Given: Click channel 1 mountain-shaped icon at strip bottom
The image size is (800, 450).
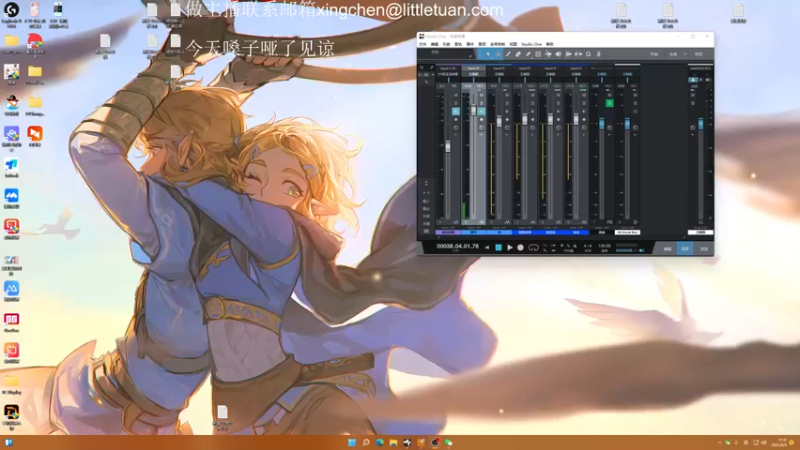Looking at the screenshot, I should [x=456, y=222].
